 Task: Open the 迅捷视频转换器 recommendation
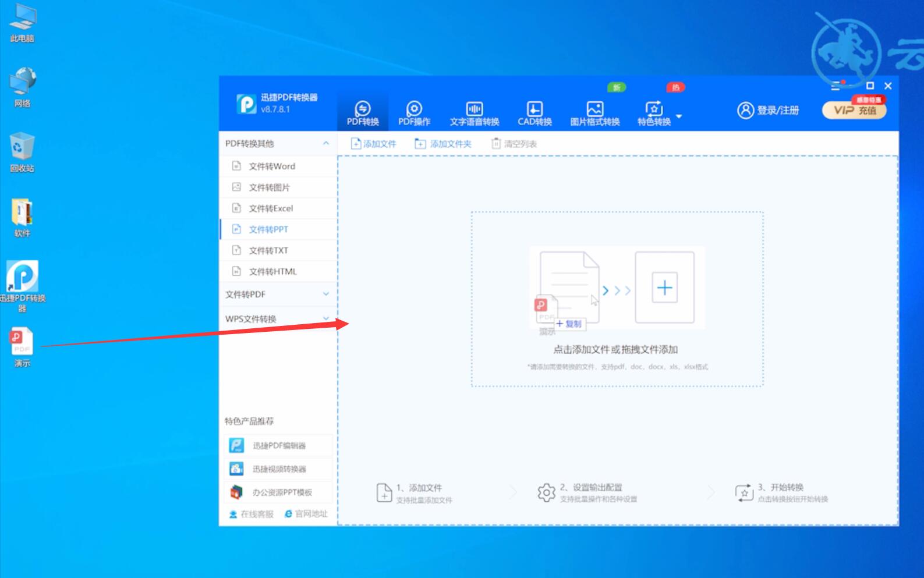pyautogui.click(x=278, y=469)
